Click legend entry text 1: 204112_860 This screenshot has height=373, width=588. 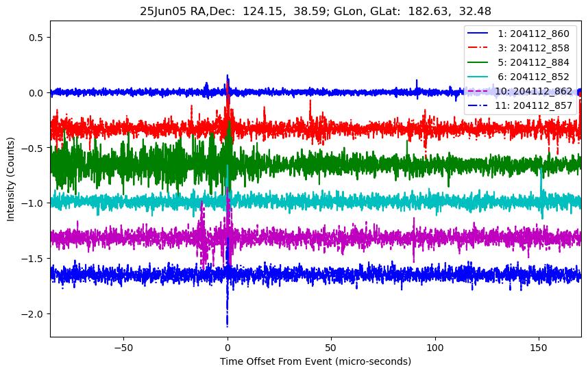coord(533,34)
